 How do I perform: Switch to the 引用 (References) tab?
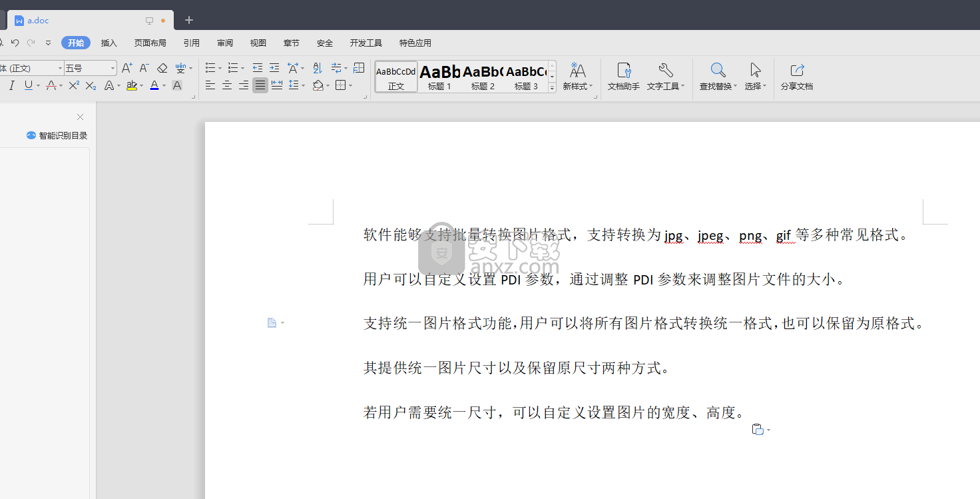[x=192, y=43]
